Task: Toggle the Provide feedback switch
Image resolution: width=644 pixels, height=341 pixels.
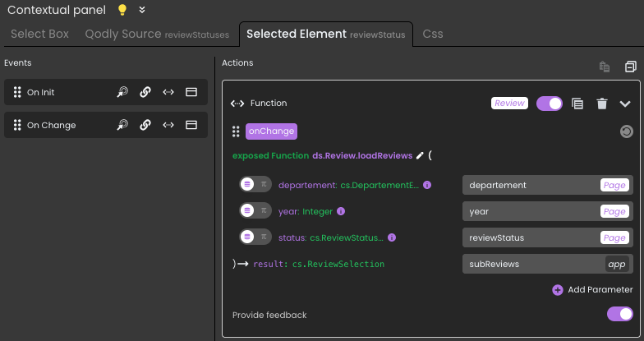Action: point(619,314)
